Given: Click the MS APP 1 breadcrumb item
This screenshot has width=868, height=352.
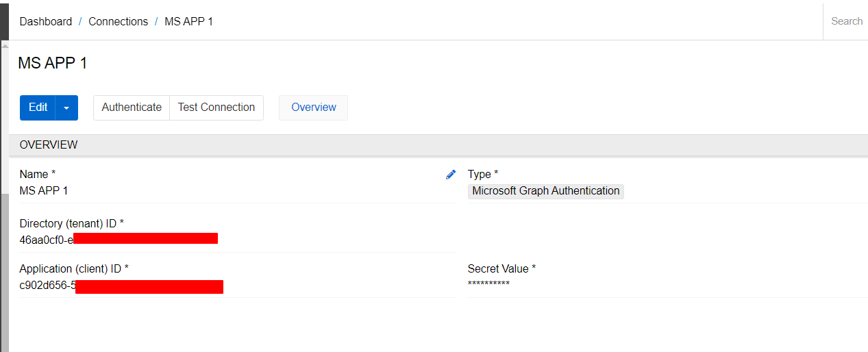Looking at the screenshot, I should pos(188,21).
